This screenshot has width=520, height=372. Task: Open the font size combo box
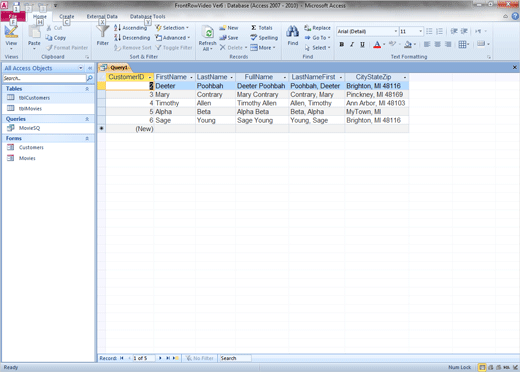click(411, 31)
